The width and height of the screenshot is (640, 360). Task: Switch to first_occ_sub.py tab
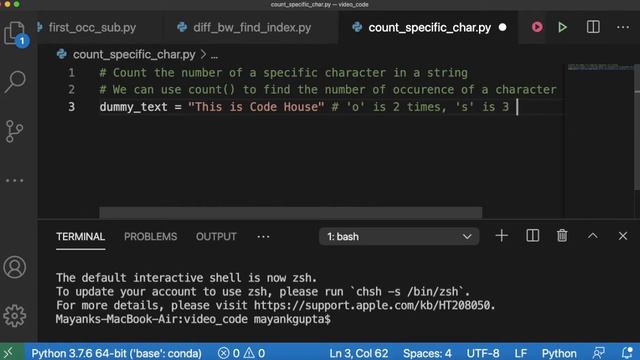(92, 27)
